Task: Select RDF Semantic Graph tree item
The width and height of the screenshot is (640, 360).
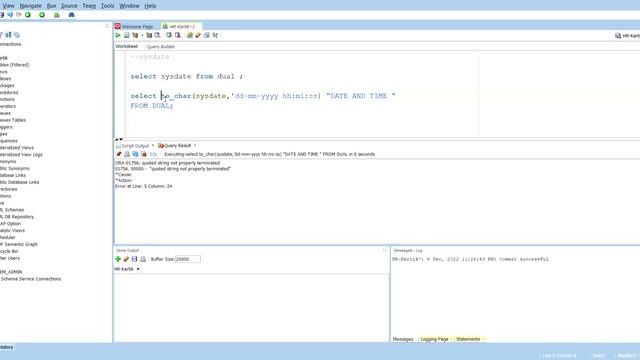Action: (19, 244)
